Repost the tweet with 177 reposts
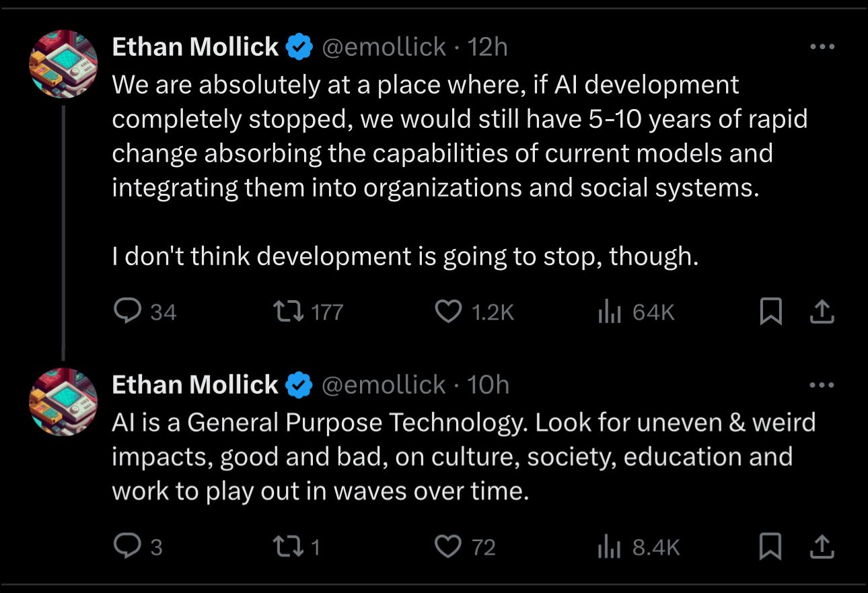Viewport: 868px width, 593px height. tap(288, 312)
